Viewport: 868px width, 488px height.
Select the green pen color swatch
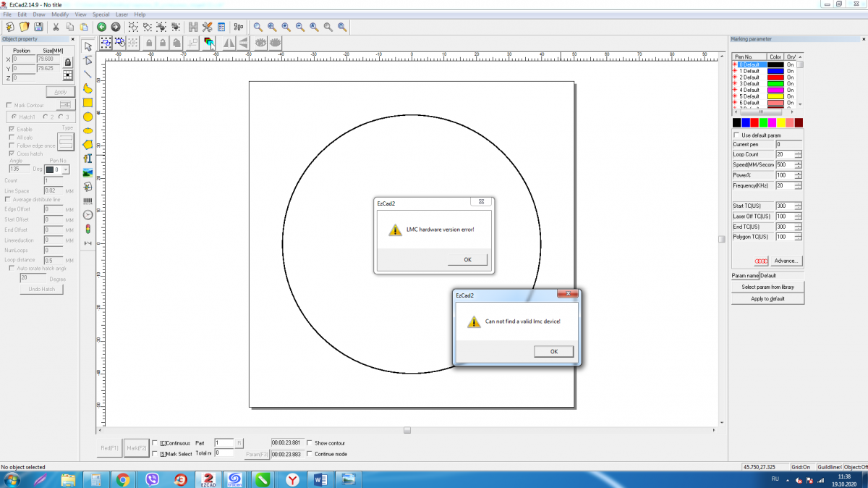pos(763,123)
